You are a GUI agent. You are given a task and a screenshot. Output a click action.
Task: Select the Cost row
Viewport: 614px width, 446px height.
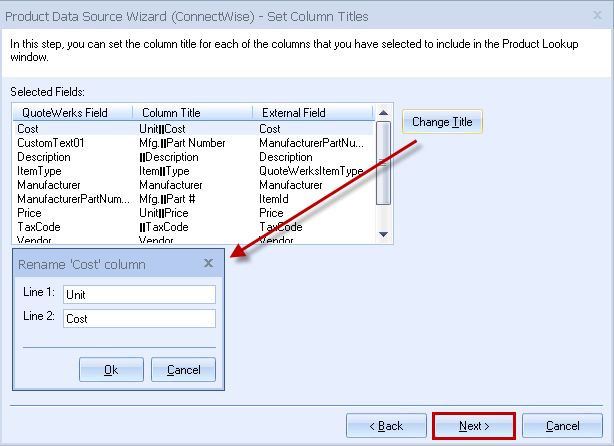point(27,129)
